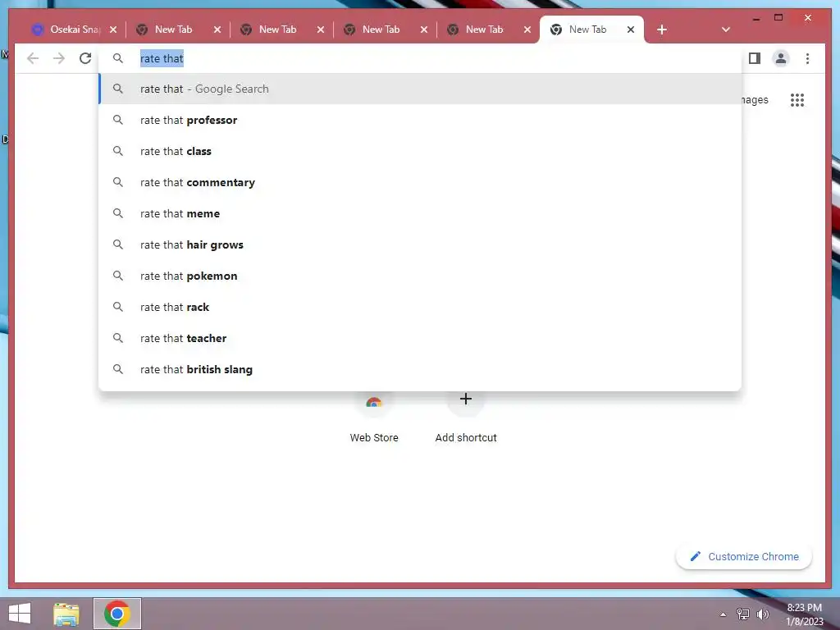
Task: Open the Images link
Action: tap(755, 100)
